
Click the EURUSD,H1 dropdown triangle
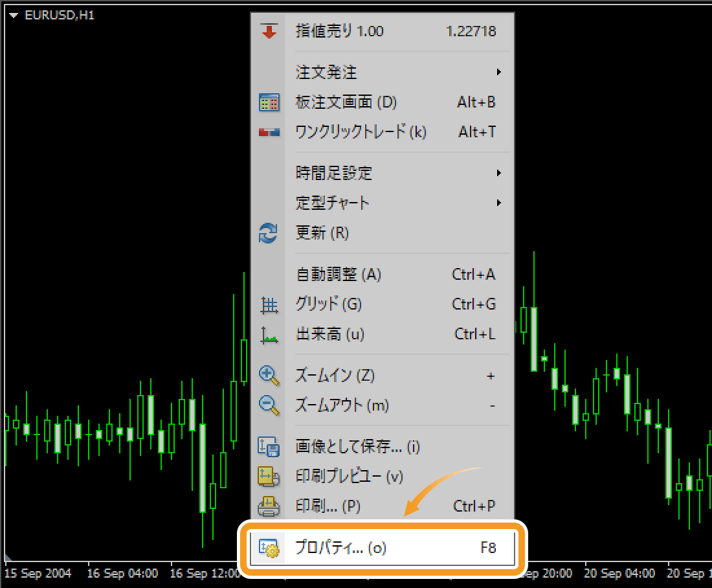coord(14,16)
